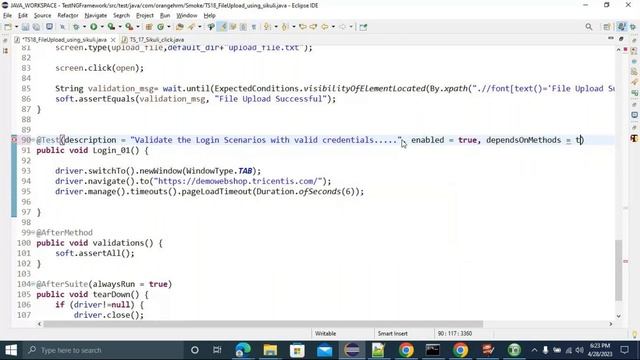
Task: Open the Eclipse icon on taskbar
Action: (x=352, y=350)
